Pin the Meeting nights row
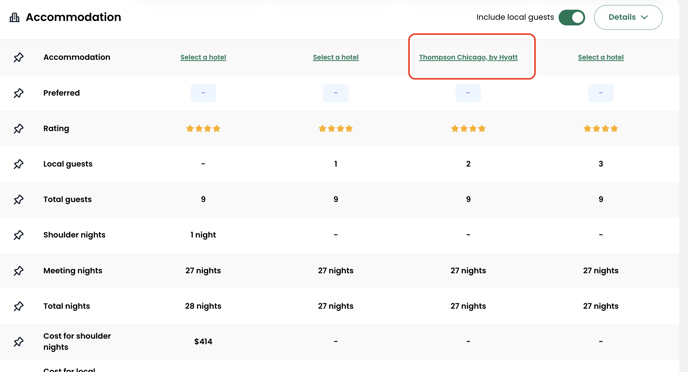Viewport: 688px width, 372px height. [18, 271]
